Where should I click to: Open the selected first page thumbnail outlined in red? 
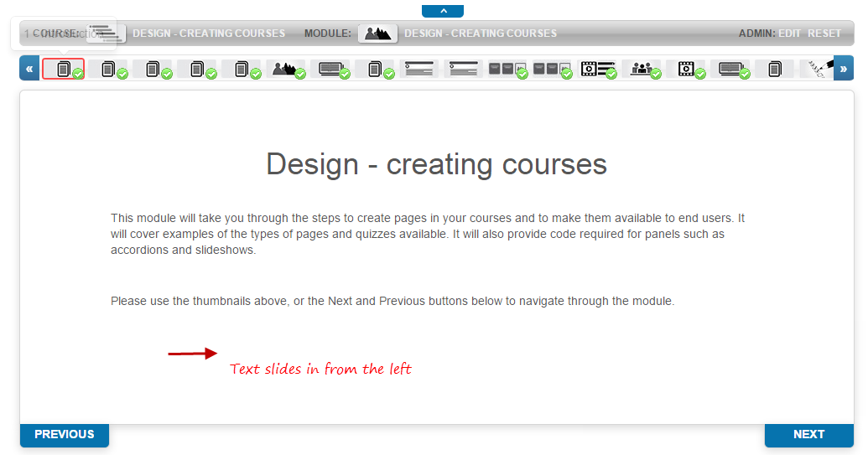pos(63,69)
